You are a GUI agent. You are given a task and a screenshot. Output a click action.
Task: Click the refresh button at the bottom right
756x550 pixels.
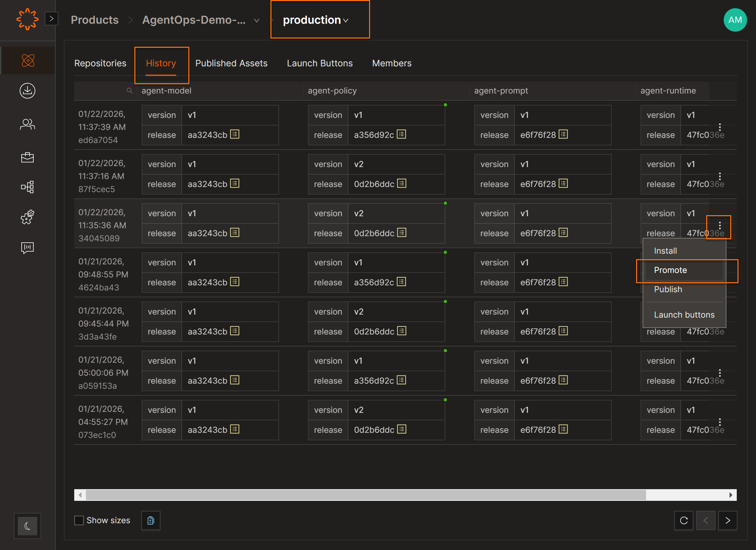[x=683, y=520]
